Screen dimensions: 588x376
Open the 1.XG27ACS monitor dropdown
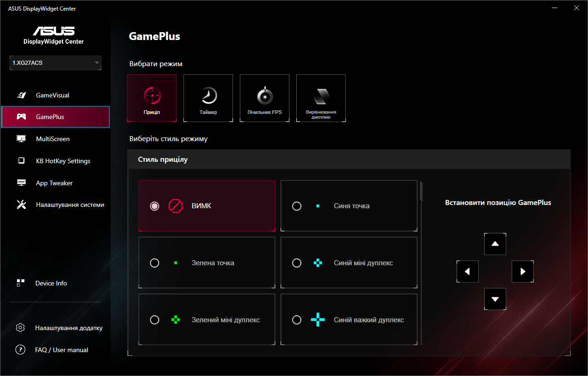click(x=56, y=63)
